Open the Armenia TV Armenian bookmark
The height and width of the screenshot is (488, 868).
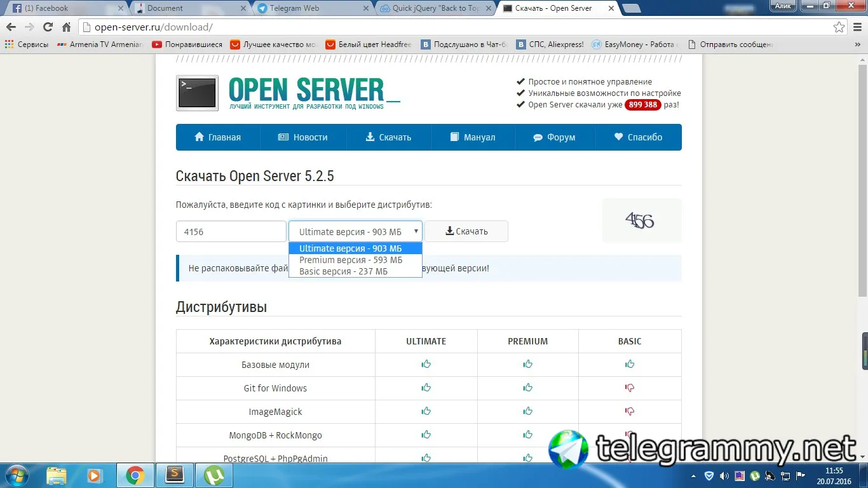(x=100, y=44)
